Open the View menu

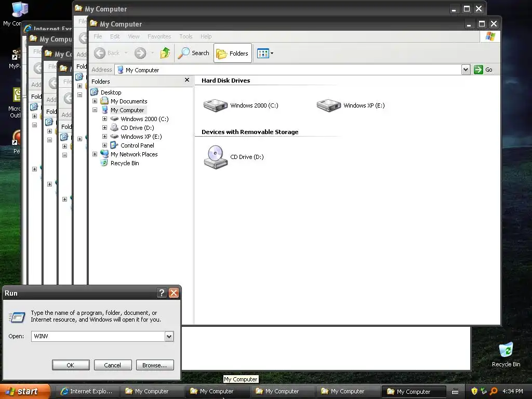pos(134,36)
